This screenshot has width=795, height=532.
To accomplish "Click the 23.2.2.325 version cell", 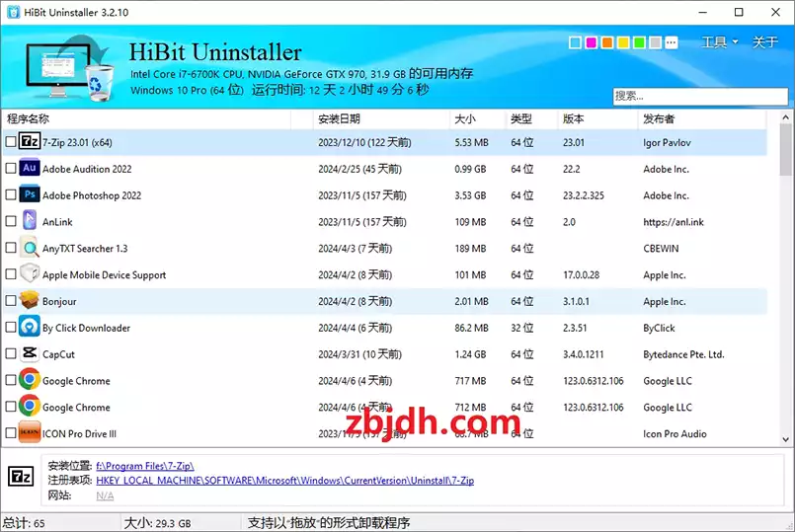I will (x=583, y=195).
